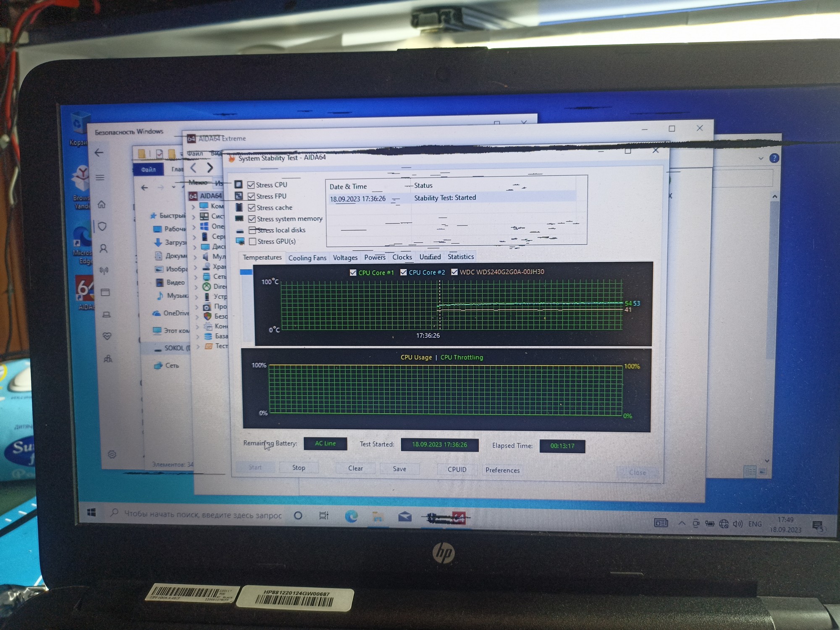Expand the Тест tree node
Screen dimensions: 840x630
pos(198,347)
